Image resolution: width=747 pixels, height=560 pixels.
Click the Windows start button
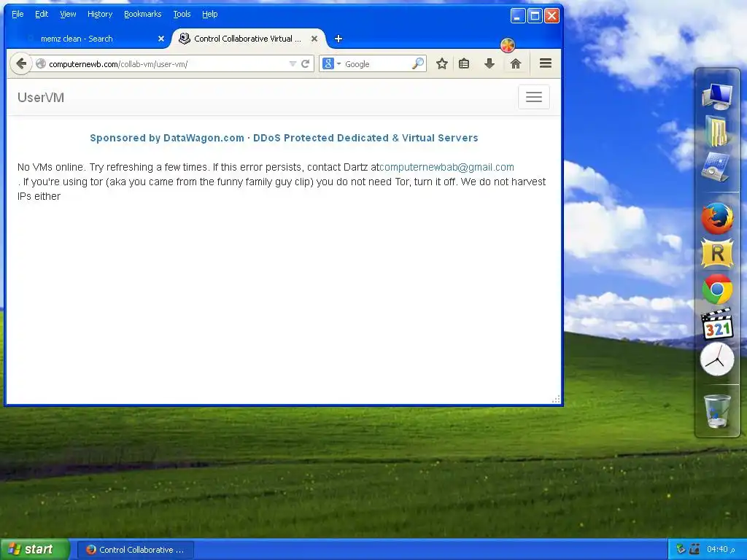point(35,550)
